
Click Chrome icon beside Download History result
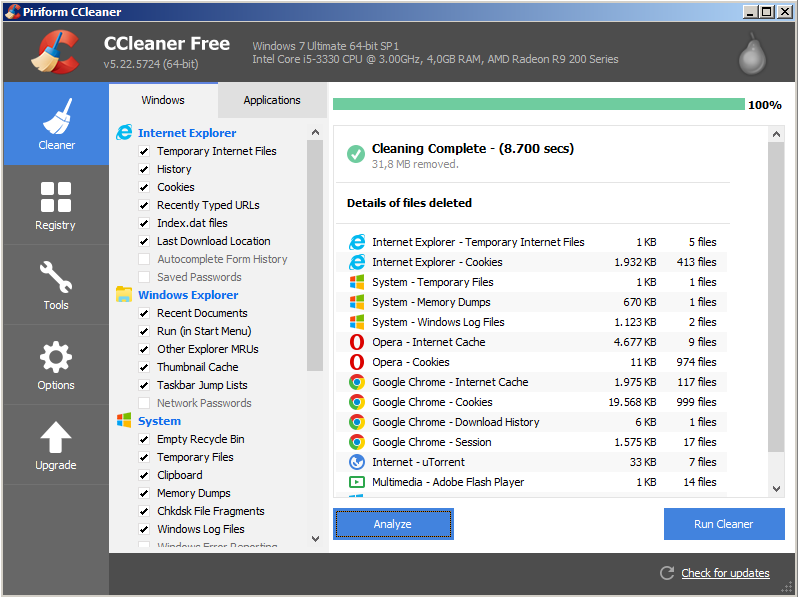pos(357,422)
